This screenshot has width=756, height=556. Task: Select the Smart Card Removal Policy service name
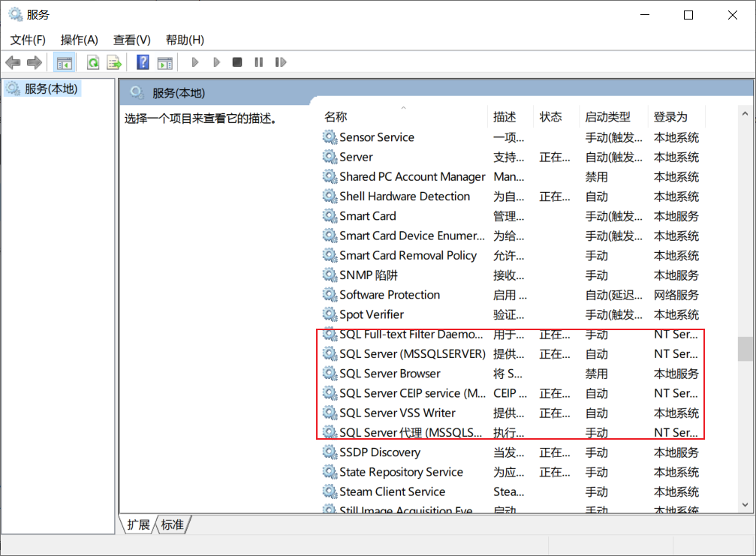click(x=408, y=255)
